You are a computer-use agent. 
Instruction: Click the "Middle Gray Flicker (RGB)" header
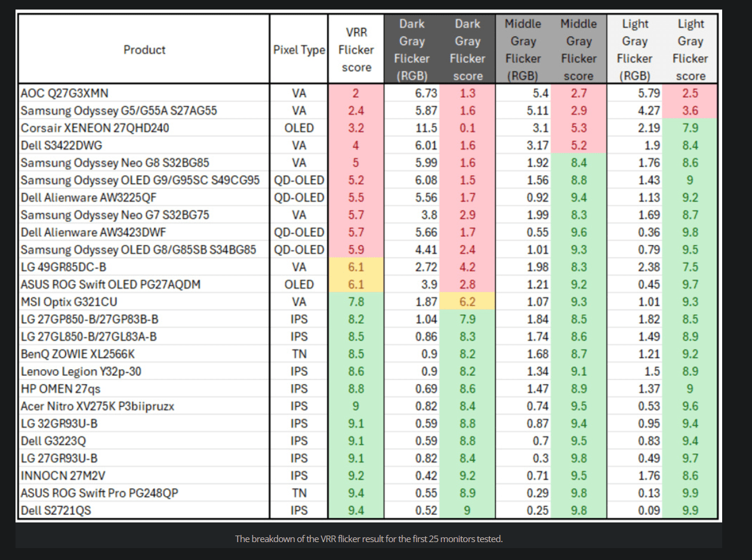point(523,49)
